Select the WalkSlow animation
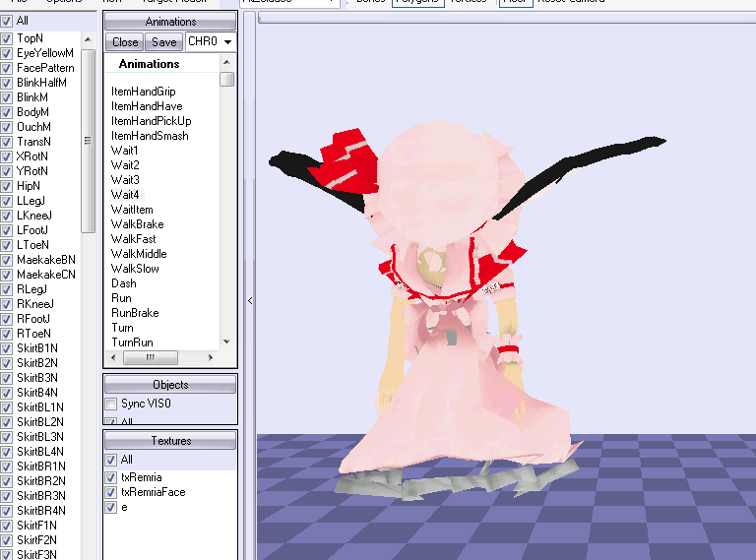Viewport: 756px width, 560px height. click(135, 269)
